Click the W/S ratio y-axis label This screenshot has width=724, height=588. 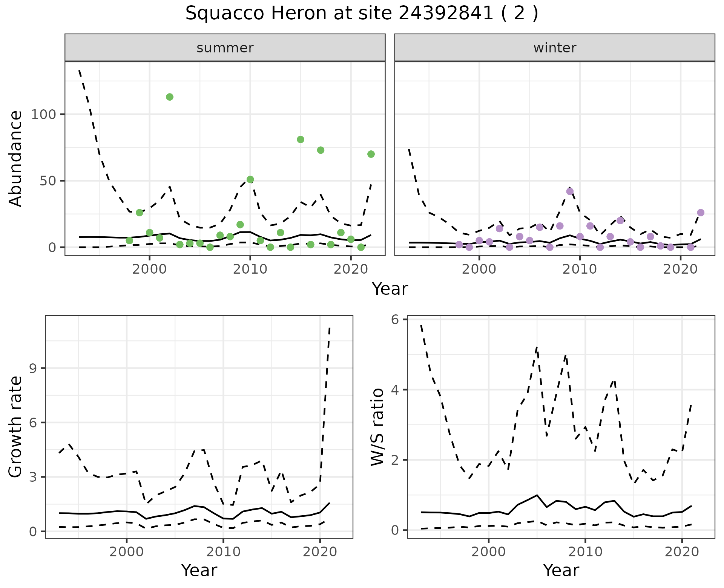[377, 427]
